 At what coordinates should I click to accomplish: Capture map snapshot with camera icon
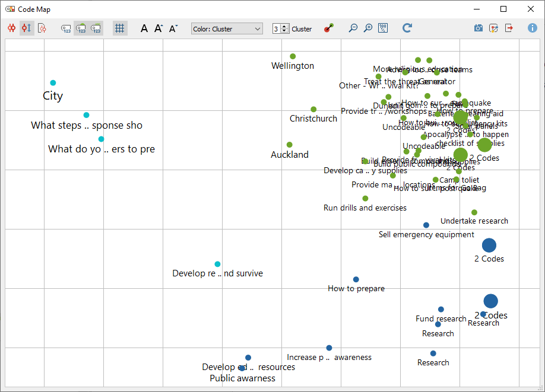coord(479,28)
